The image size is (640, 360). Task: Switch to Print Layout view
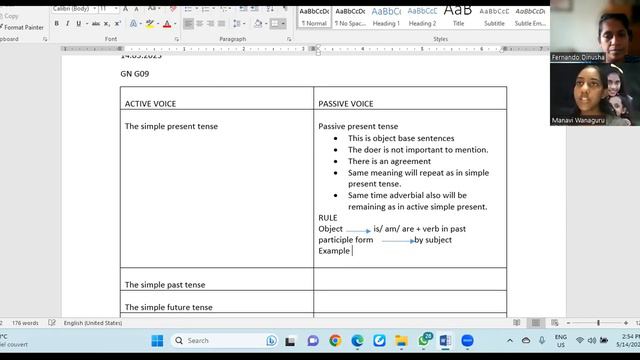tap(536, 323)
